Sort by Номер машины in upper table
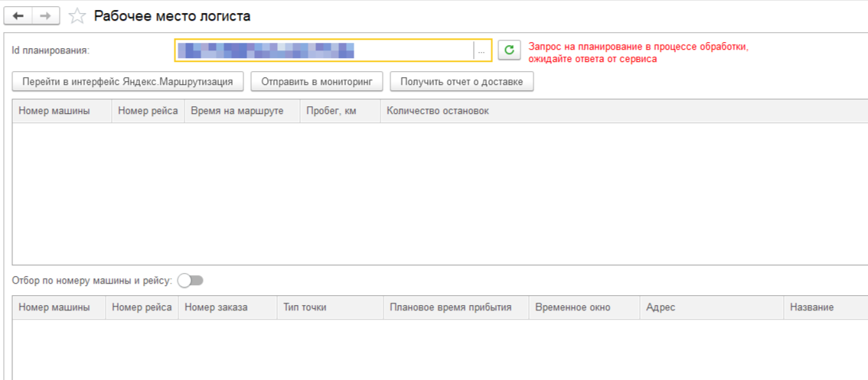Viewport: 868px width, 380px height. 54,111
